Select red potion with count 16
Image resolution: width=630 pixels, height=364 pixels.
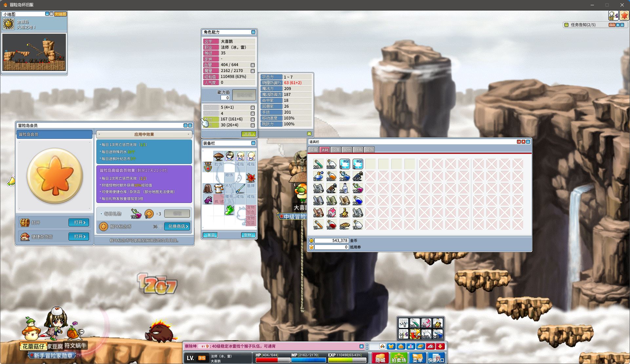[x=331, y=225]
